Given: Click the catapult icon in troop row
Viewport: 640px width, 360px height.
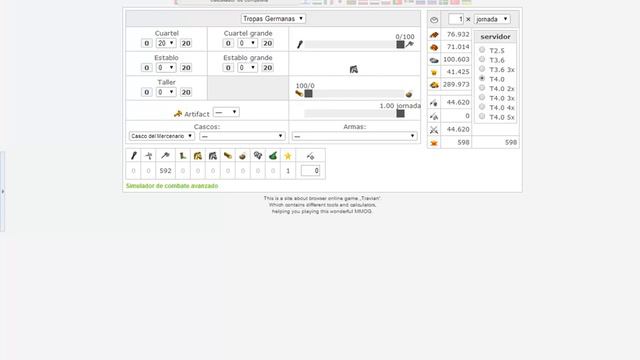Looking at the screenshot, I should click(242, 156).
